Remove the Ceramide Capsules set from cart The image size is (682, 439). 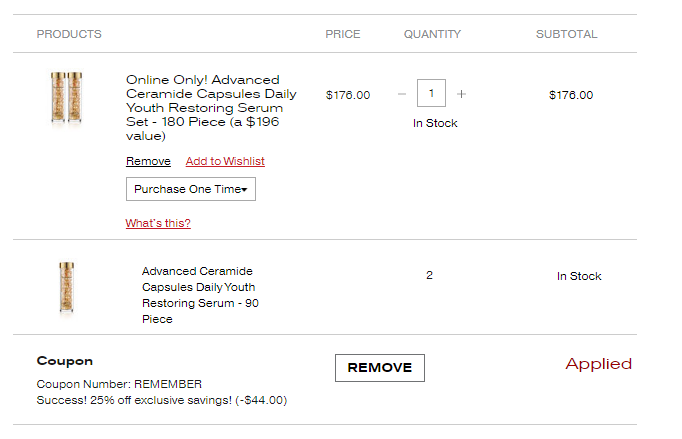point(148,161)
